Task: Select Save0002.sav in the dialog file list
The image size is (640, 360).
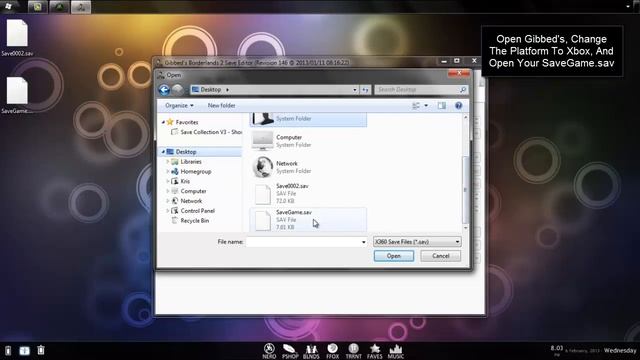Action: click(x=308, y=193)
